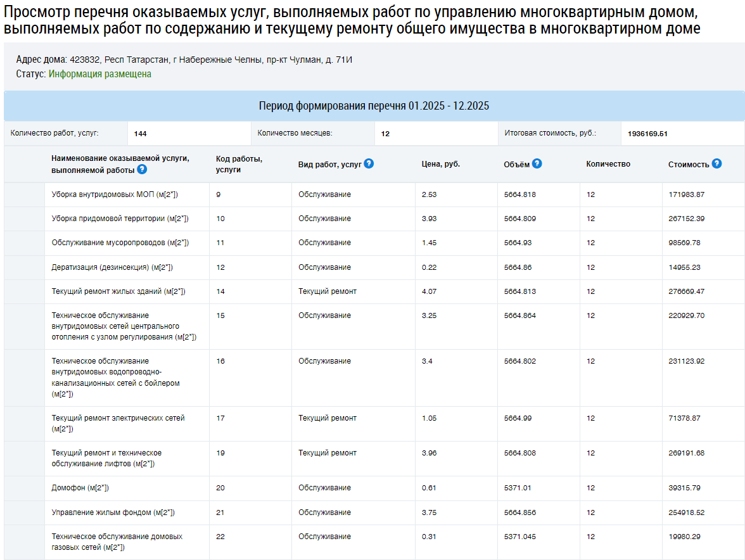745x560 pixels.
Task: Click cost value 39315.79
Action: 684,488
